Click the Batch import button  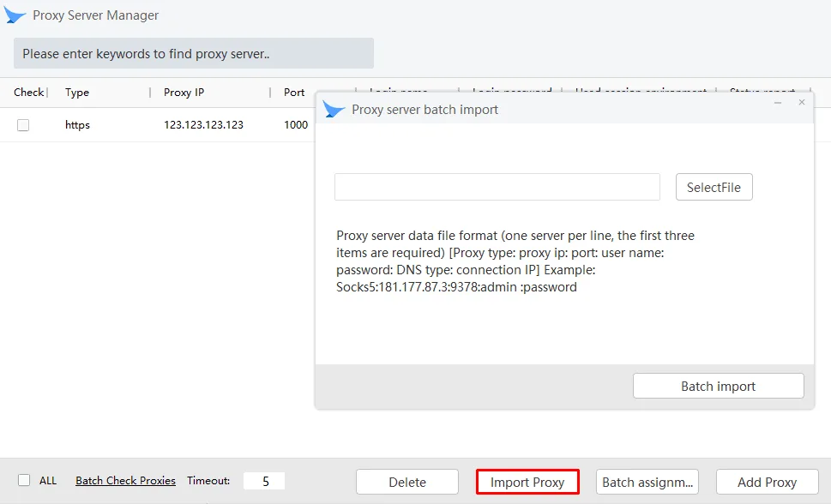click(718, 387)
